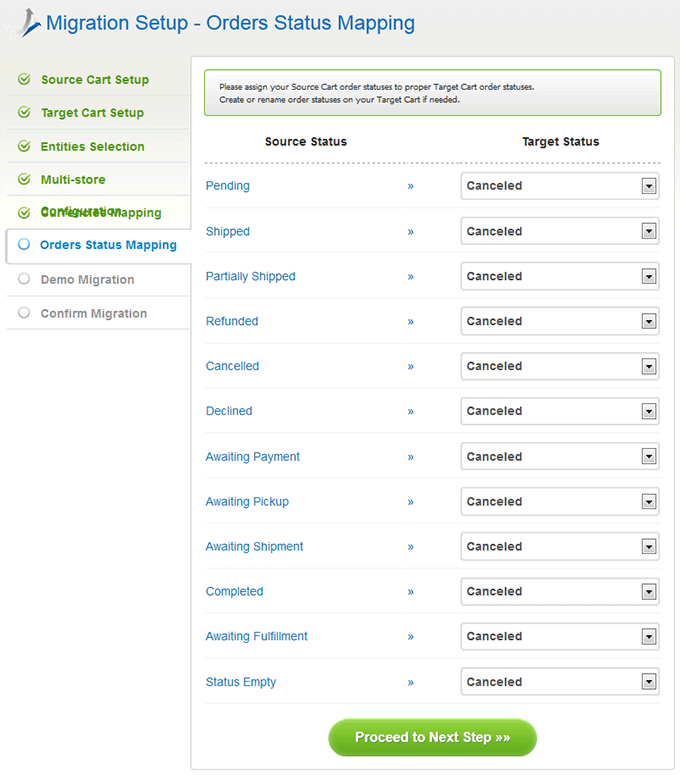Click the double arrow in the Awaiting Payment row
The width and height of the screenshot is (680, 775).
click(x=411, y=457)
